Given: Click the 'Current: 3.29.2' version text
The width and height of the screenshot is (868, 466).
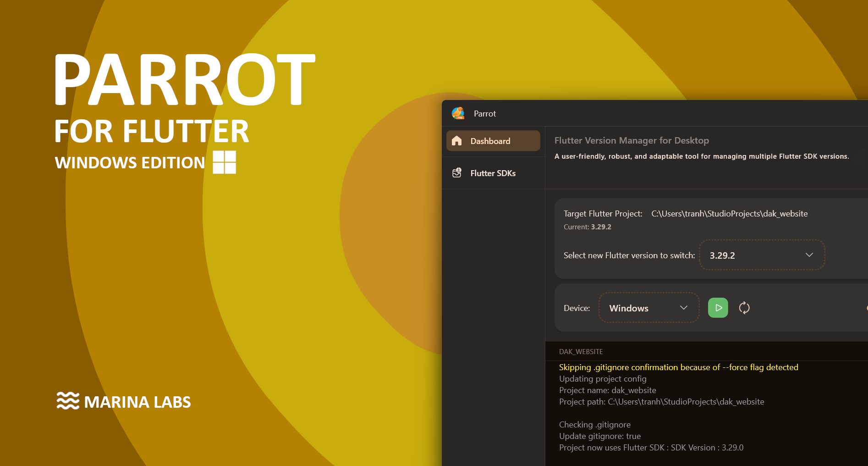Looking at the screenshot, I should pyautogui.click(x=588, y=227).
